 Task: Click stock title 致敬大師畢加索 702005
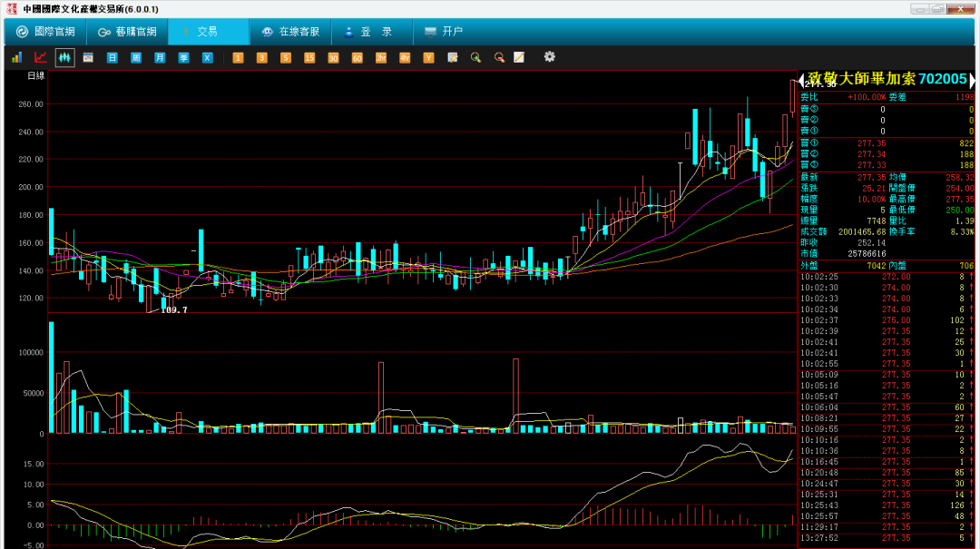887,79
